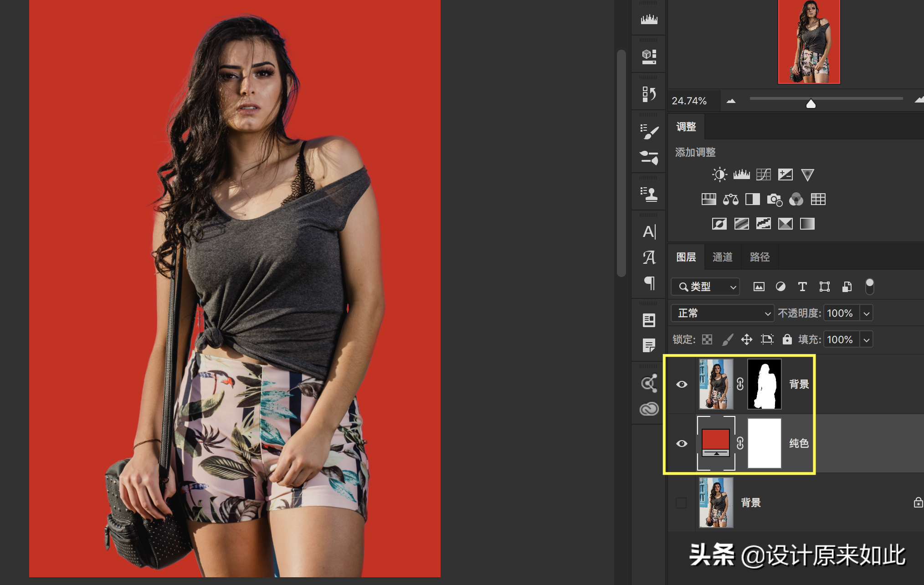Select the 调整 panel tab

(x=686, y=127)
